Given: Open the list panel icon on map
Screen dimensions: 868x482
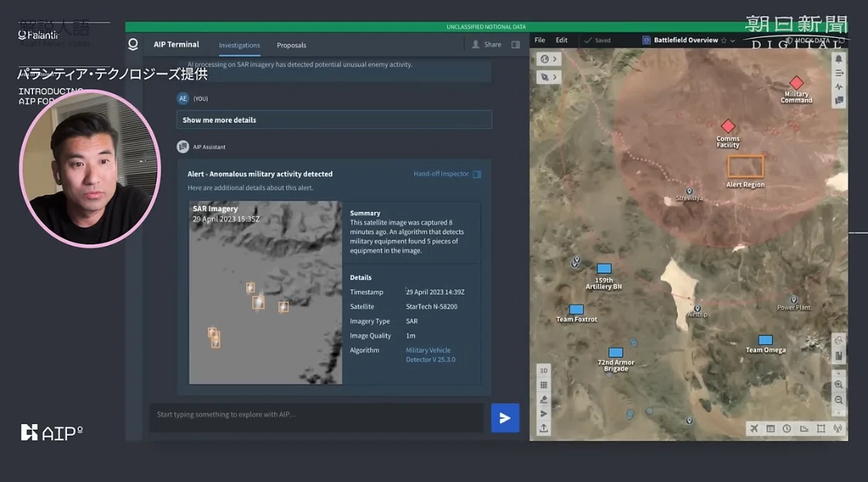Looking at the screenshot, I should coord(839,73).
